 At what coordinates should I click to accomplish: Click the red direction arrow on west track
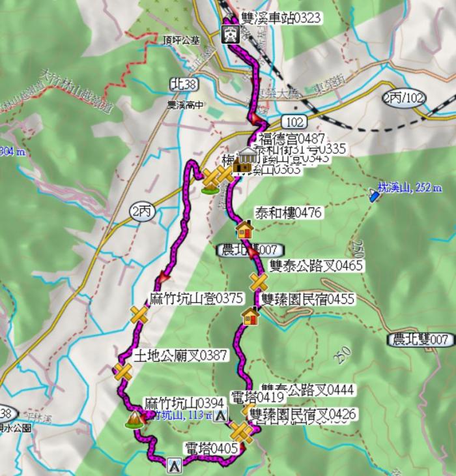point(164,277)
